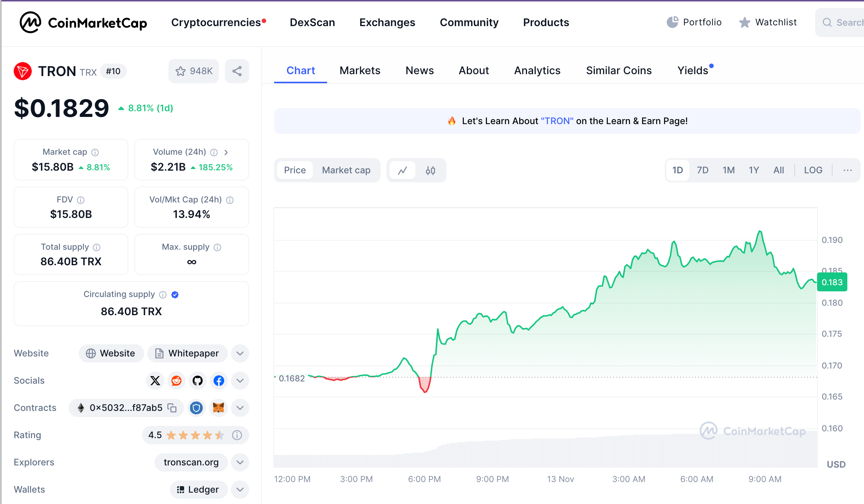Copy the contract address icon

172,408
